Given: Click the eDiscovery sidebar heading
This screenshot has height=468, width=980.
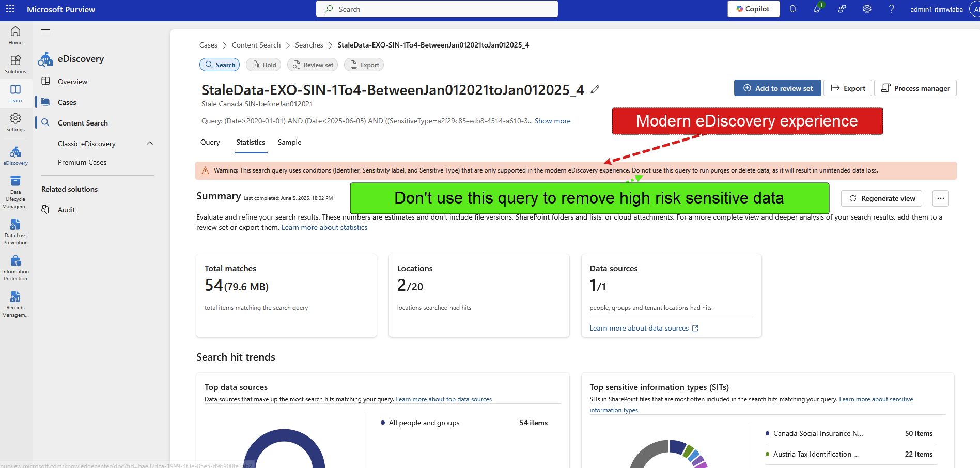Looking at the screenshot, I should pyautogui.click(x=81, y=59).
